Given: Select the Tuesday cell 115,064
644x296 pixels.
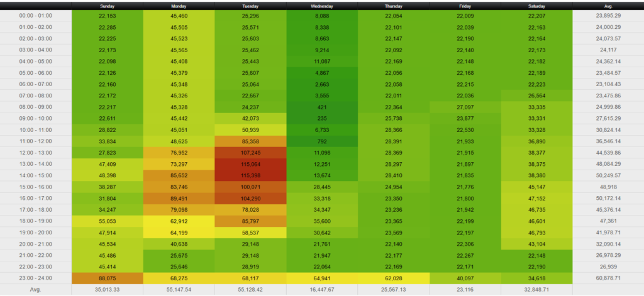Looking at the screenshot, I should click(x=250, y=164).
